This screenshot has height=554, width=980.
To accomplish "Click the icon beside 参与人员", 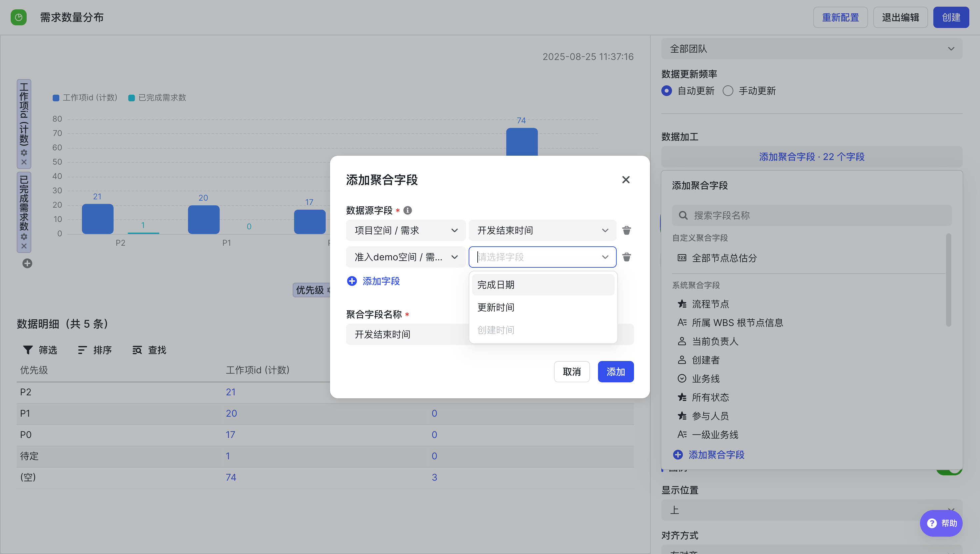I will point(682,416).
